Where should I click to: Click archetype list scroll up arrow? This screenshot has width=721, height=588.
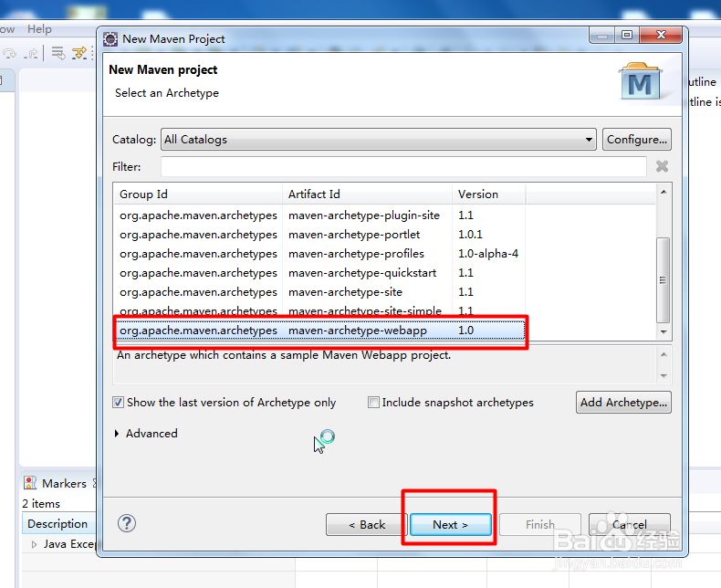(x=664, y=192)
